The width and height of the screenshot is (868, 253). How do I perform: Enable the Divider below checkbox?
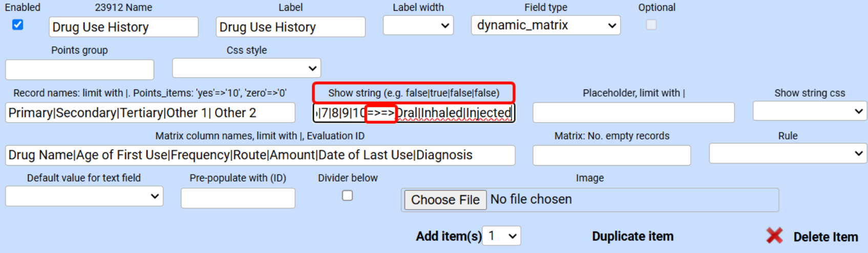[347, 196]
